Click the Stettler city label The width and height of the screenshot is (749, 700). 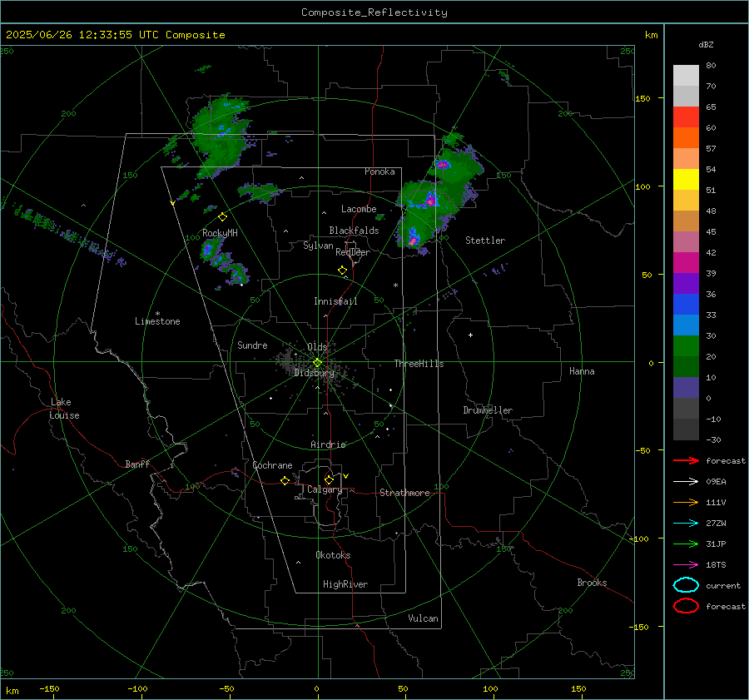tap(485, 241)
